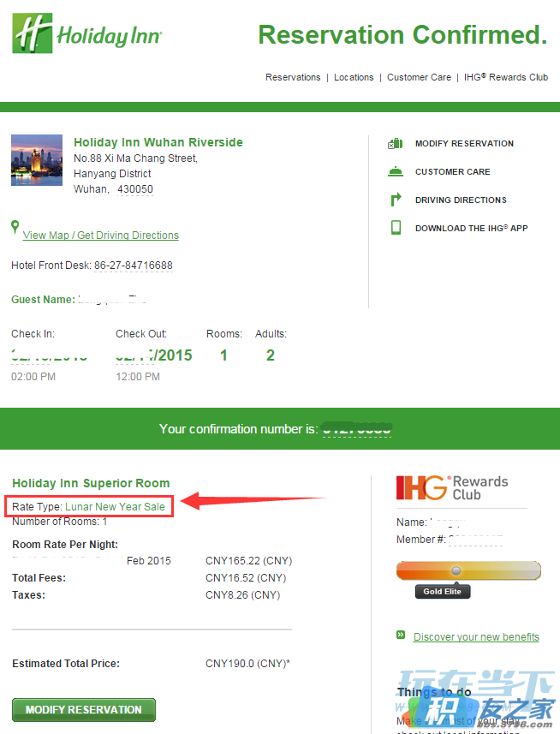Image resolution: width=560 pixels, height=734 pixels.
Task: Click hotel front desk phone number
Action: point(134,266)
